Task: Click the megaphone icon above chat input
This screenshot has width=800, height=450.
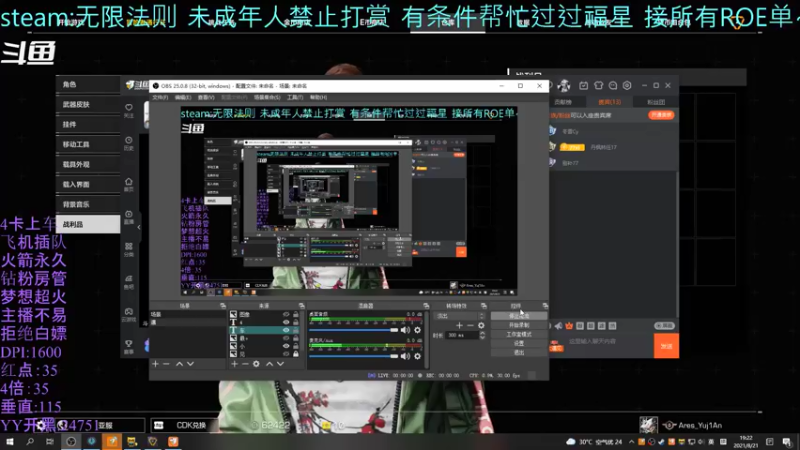Action: [558, 326]
